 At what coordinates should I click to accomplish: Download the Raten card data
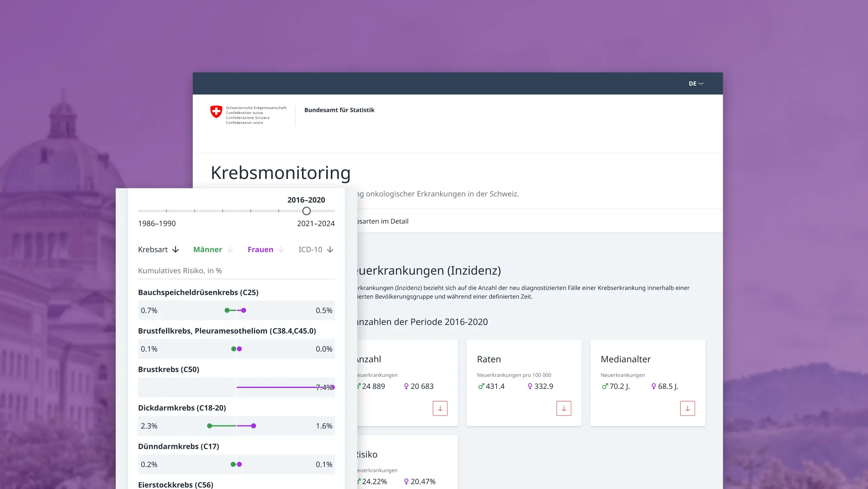tap(563, 408)
